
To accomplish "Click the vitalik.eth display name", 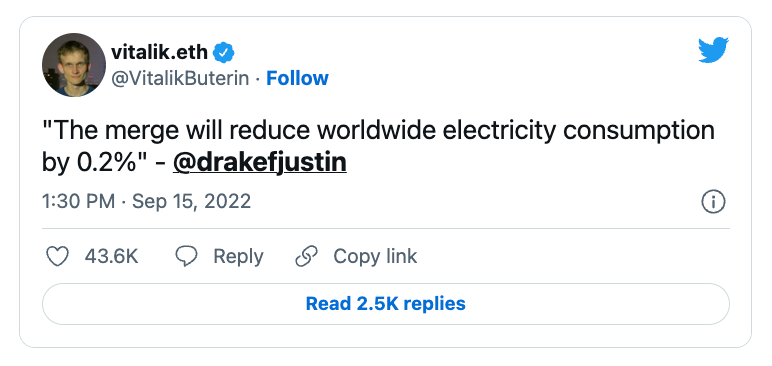I will coord(160,52).
